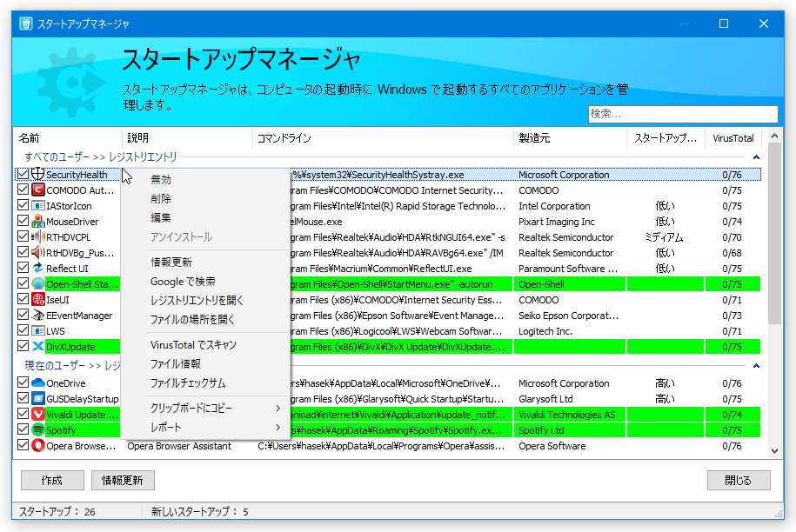The height and width of the screenshot is (532, 796).
Task: Click the Startup Manager title bar app icon
Action: coord(26,23)
